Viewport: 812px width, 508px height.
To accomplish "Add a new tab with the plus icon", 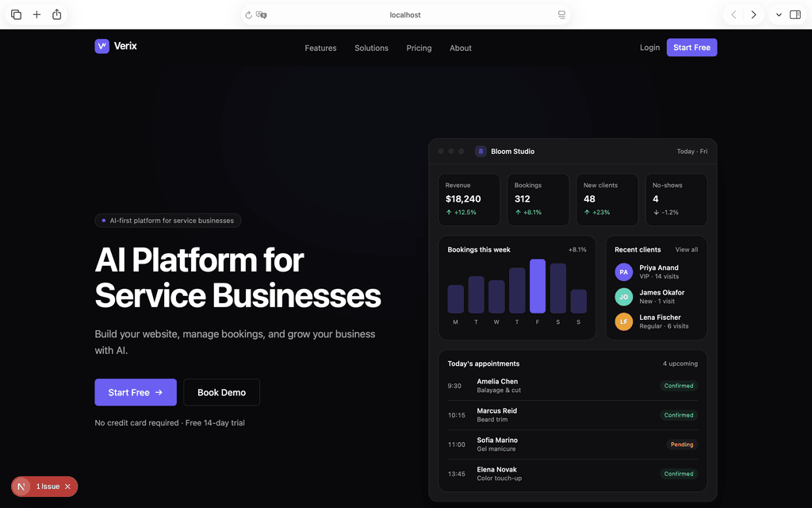I will point(36,14).
